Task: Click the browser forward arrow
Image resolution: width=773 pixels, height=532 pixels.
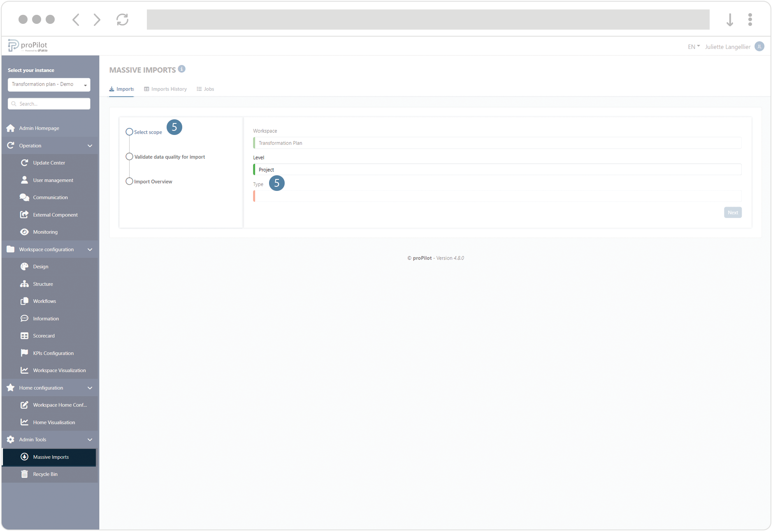Action: tap(97, 20)
